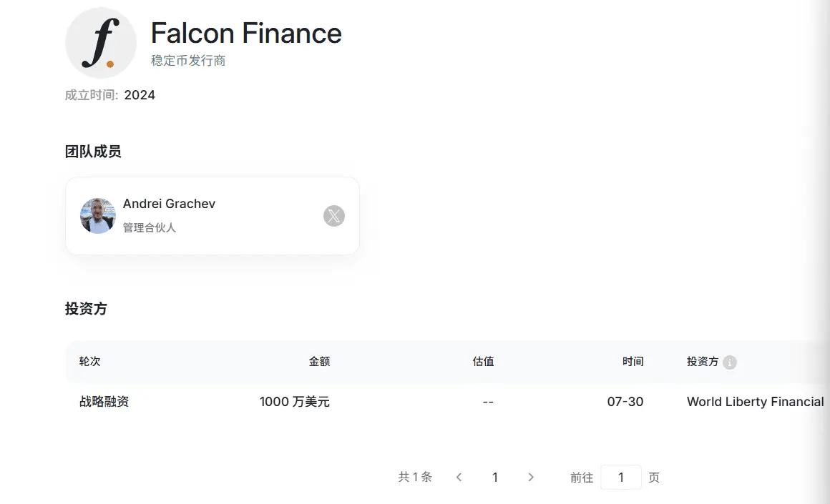Click the 稳定币发行商 category tag

[x=188, y=60]
